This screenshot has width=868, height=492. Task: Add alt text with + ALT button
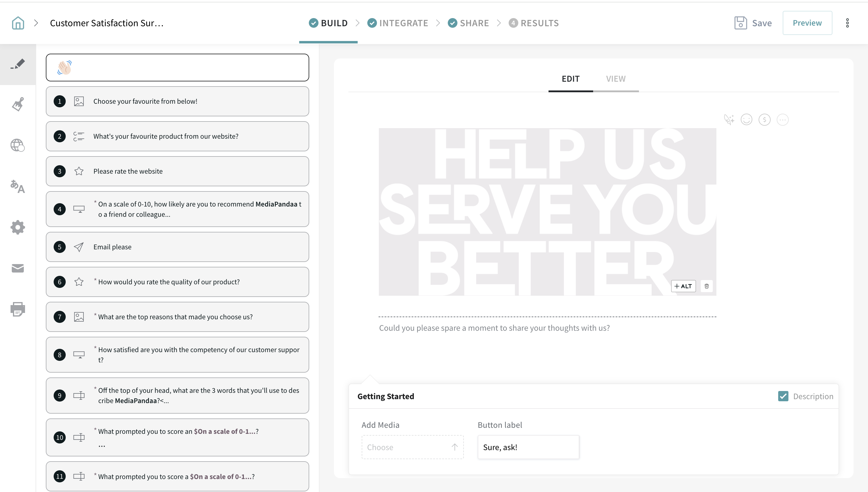[683, 286]
